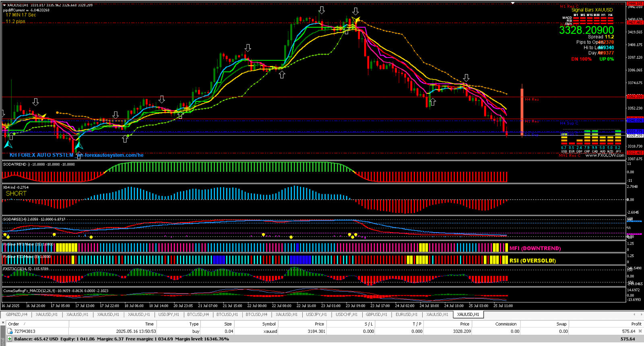The image size is (644, 346).
Task: Click the balance row icon in Terminal
Action: click(10, 339)
